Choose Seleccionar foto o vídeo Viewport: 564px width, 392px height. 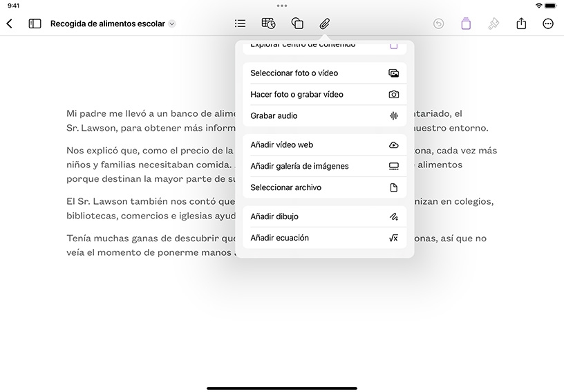(x=324, y=73)
